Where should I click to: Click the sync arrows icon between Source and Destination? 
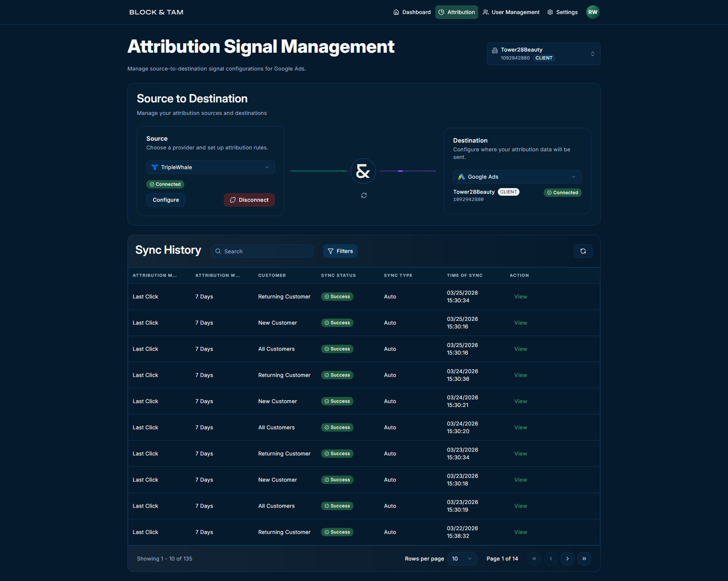(x=364, y=195)
